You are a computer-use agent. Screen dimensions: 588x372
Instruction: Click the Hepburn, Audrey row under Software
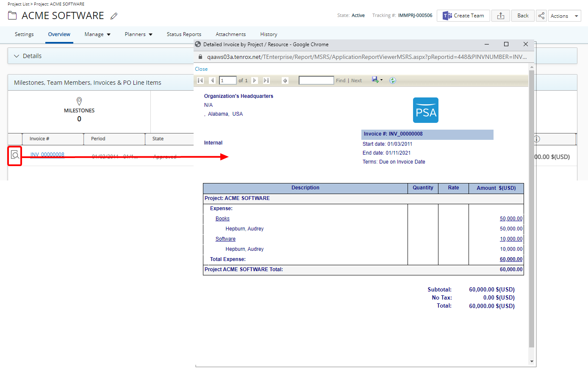[244, 249]
